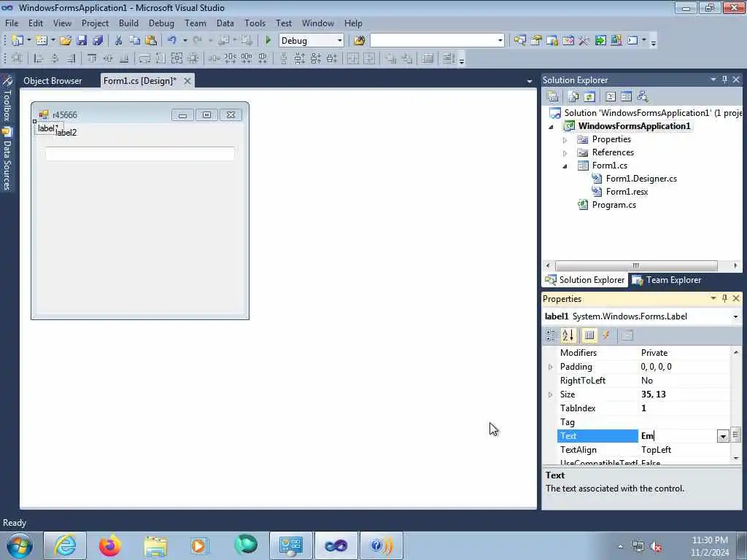Click the Copy toolbar icon
The width and height of the screenshot is (747, 560).
pos(135,41)
